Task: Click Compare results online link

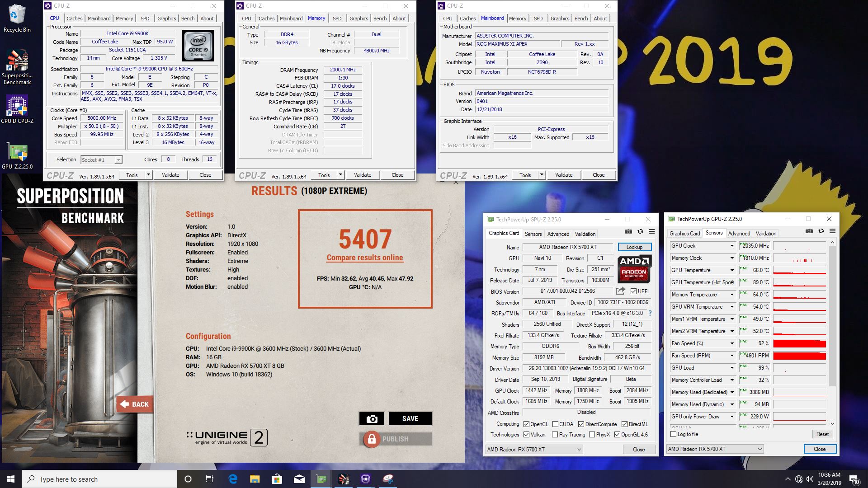Action: coord(365,258)
